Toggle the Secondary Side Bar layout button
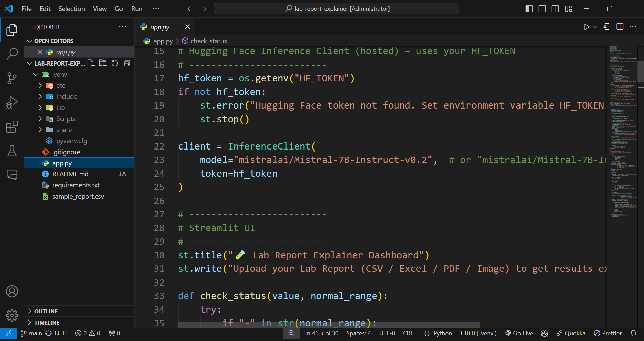Viewport: 644px width, 341px height. [555, 9]
